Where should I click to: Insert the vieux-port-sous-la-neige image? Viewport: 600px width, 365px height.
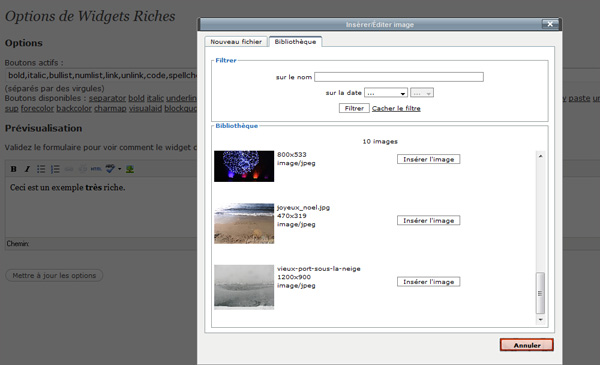pyautogui.click(x=429, y=282)
